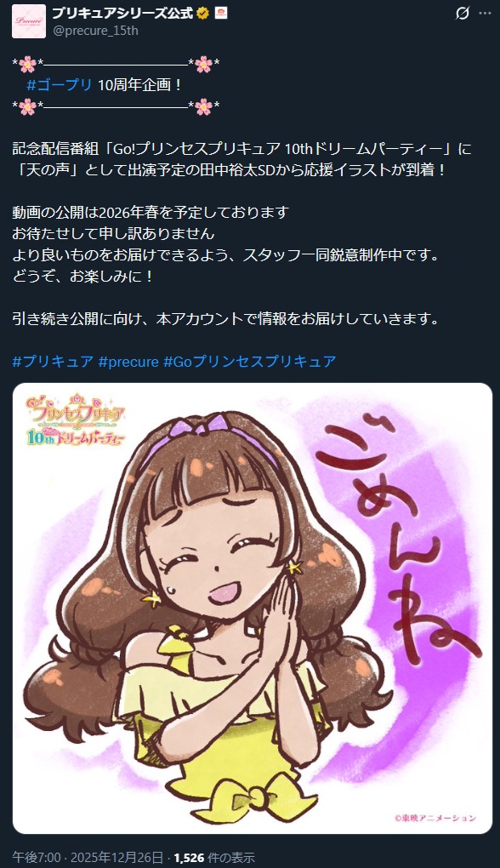Click the Grok explain-post icon

(462, 14)
